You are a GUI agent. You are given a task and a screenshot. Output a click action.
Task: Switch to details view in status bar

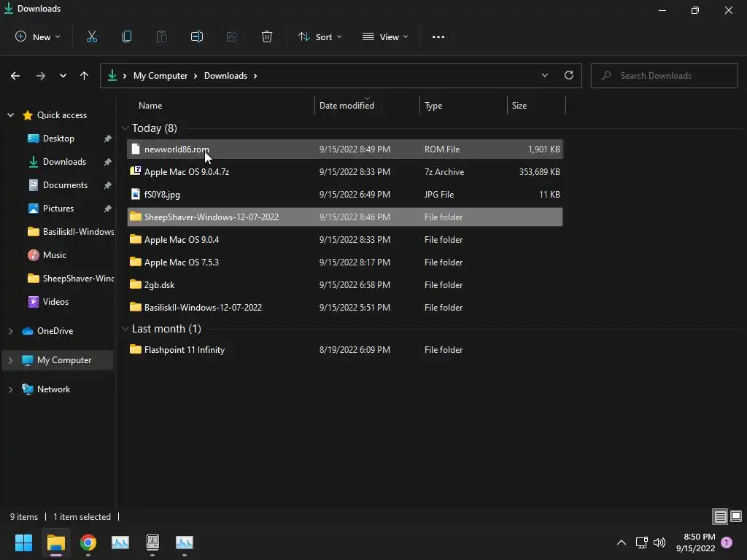click(x=720, y=516)
